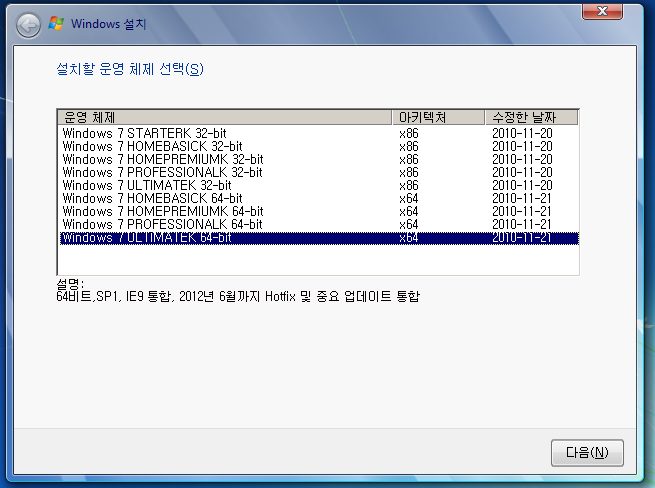Click x64 in the HOMEBASICK 64-bit row

tap(409, 198)
